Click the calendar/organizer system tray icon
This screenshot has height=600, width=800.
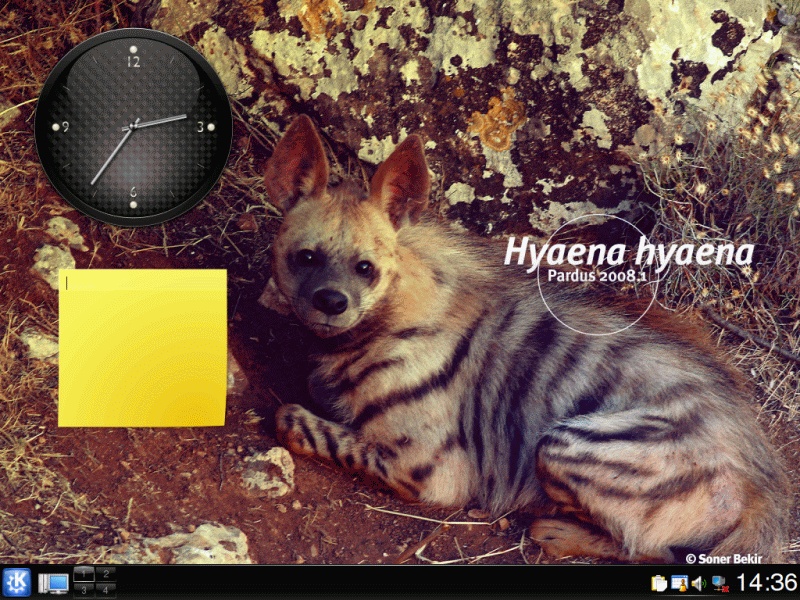pos(679,583)
